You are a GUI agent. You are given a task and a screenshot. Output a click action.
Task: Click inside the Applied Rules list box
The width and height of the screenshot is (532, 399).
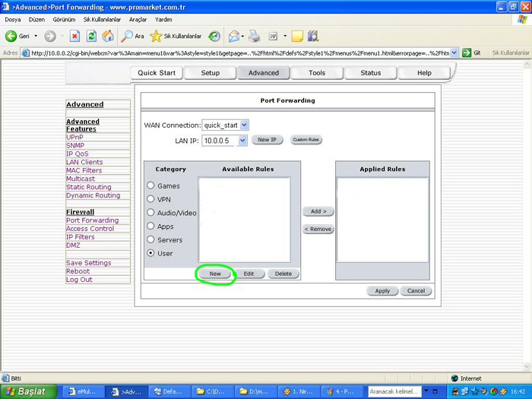pyautogui.click(x=383, y=220)
